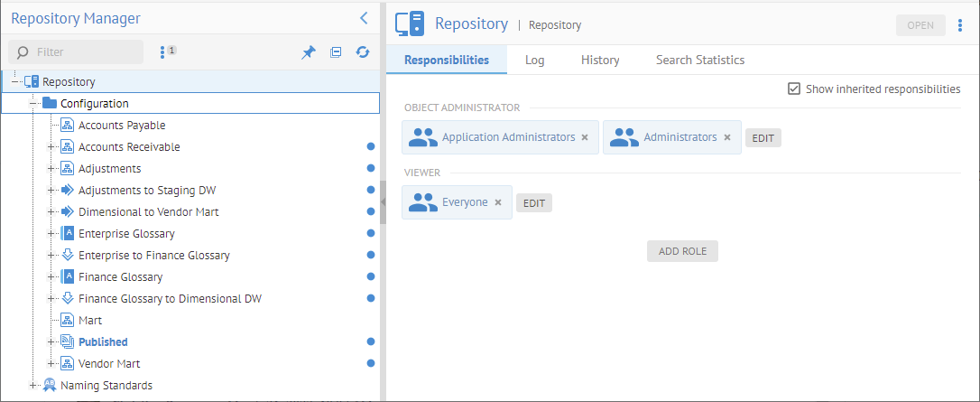The width and height of the screenshot is (980, 402).
Task: Expand the Accounts Receivable tree node
Action: (51, 147)
